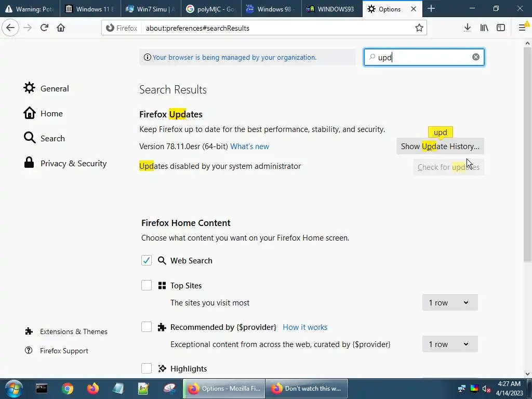Bookmark this page with the star icon

pos(419,28)
